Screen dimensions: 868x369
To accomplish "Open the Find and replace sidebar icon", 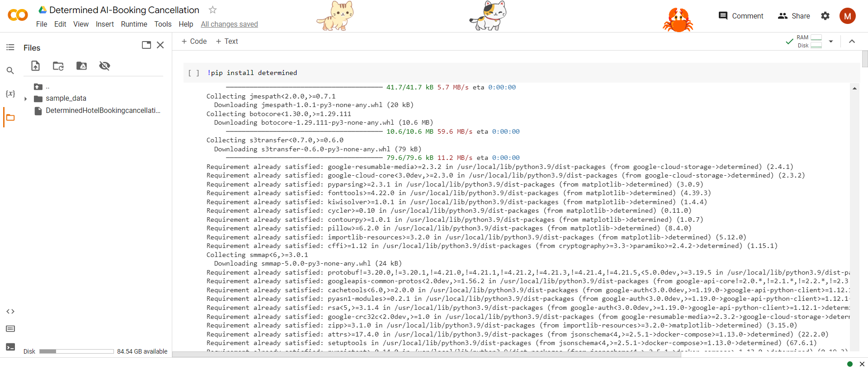I will coord(10,70).
